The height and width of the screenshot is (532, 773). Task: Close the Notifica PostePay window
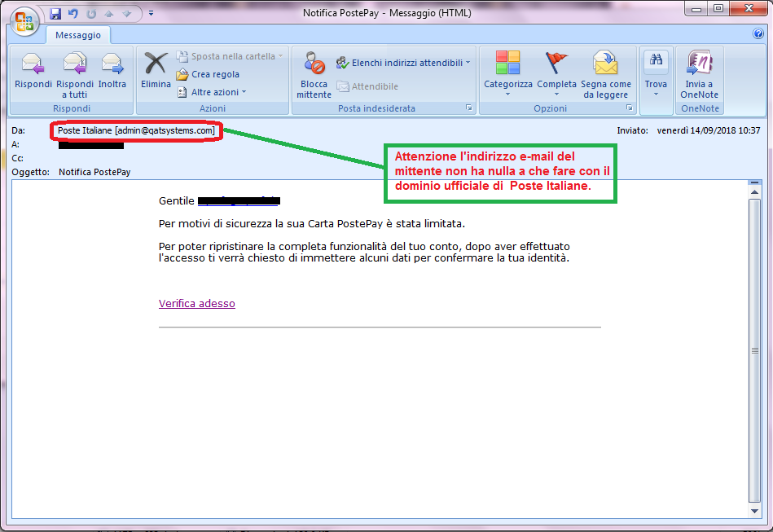click(x=749, y=9)
